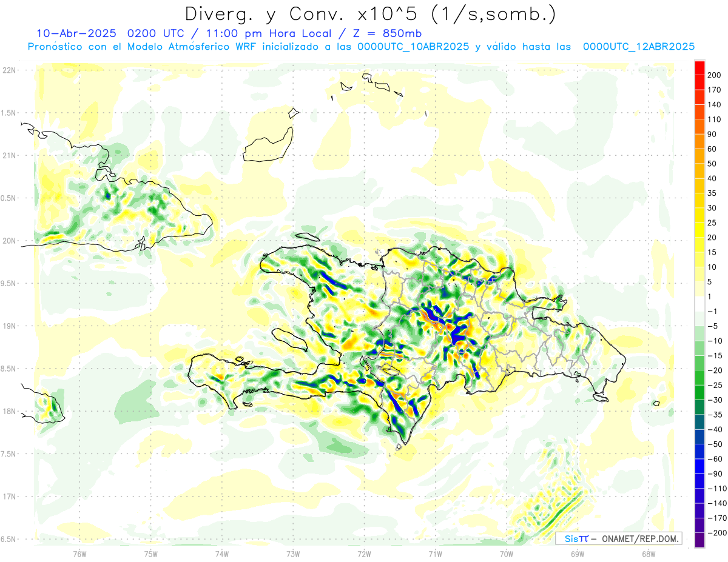Pick the pale green swatch between -5 and -10
Image resolution: width=728 pixels, height=562 pixels.
pos(700,333)
